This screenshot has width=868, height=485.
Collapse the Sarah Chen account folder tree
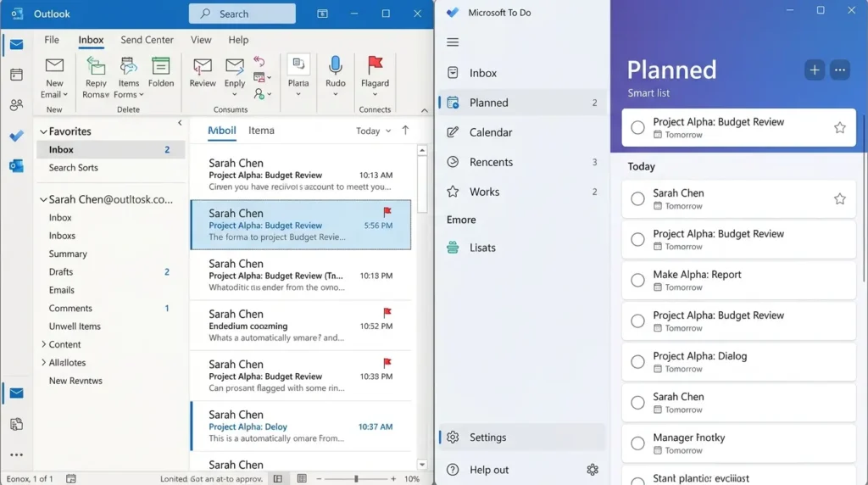tap(43, 199)
